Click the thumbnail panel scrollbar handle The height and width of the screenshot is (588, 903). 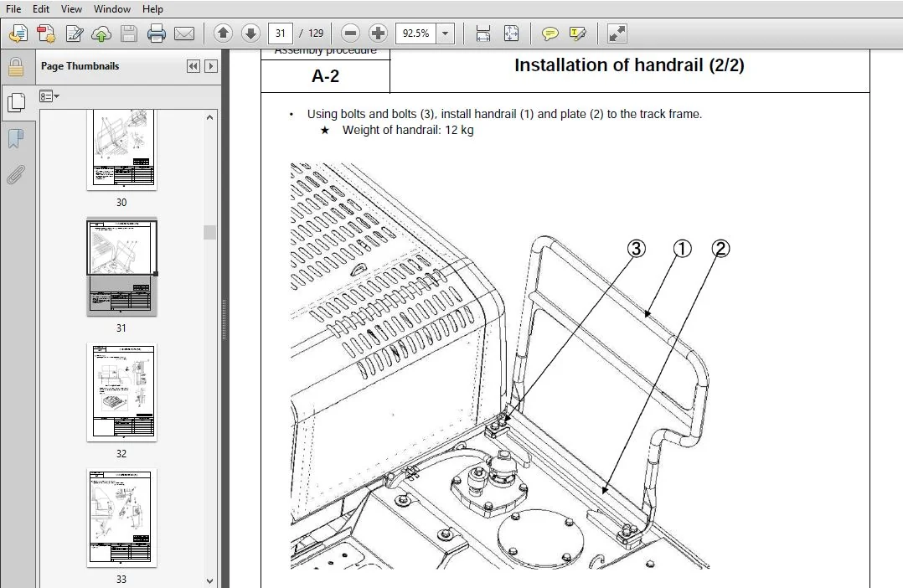pyautogui.click(x=209, y=232)
